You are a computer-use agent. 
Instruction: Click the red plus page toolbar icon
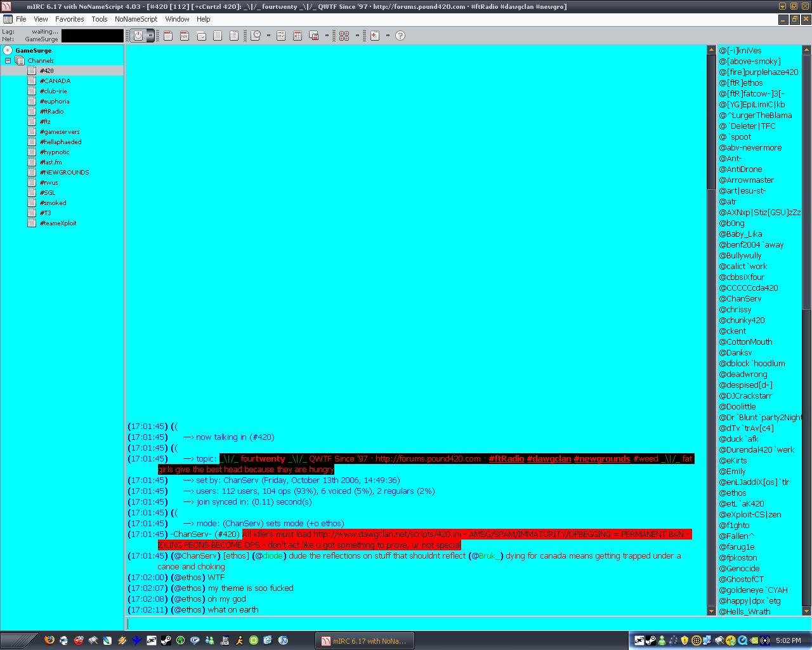(x=375, y=36)
